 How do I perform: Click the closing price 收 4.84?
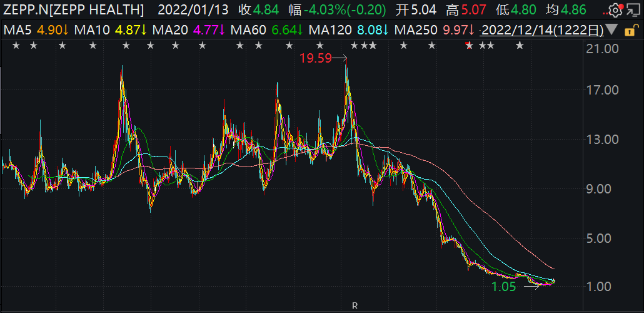click(259, 10)
